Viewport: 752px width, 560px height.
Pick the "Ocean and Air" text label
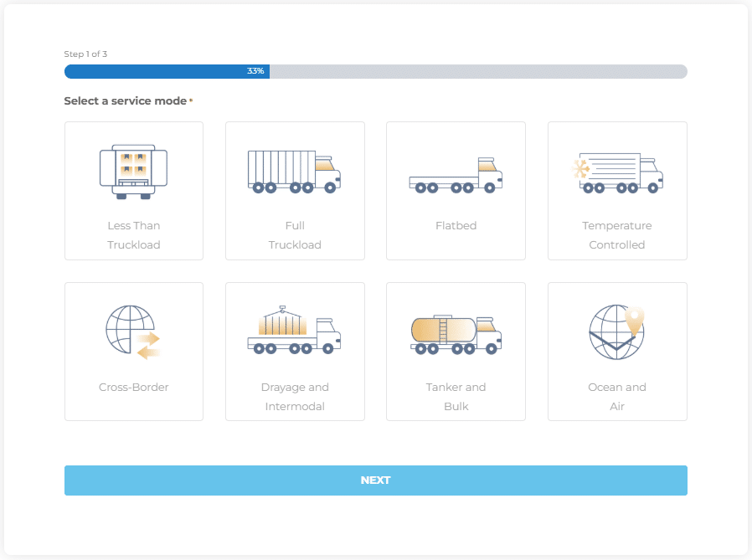pos(617,397)
